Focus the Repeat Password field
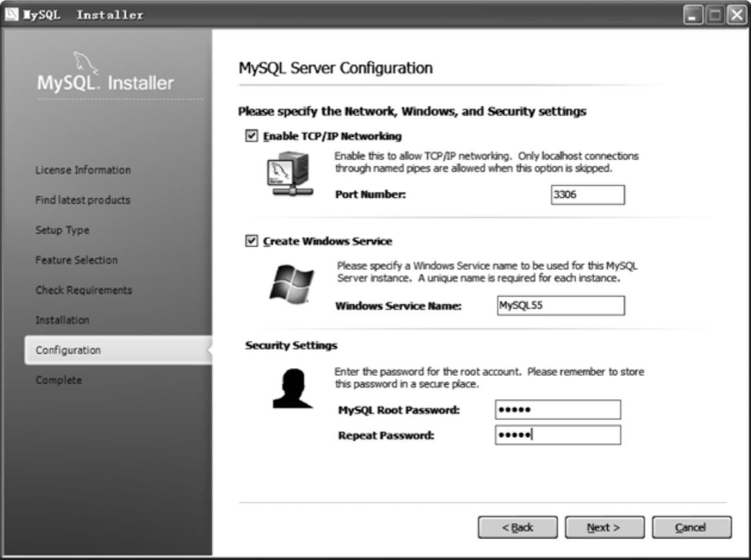The width and height of the screenshot is (751, 560). [558, 435]
